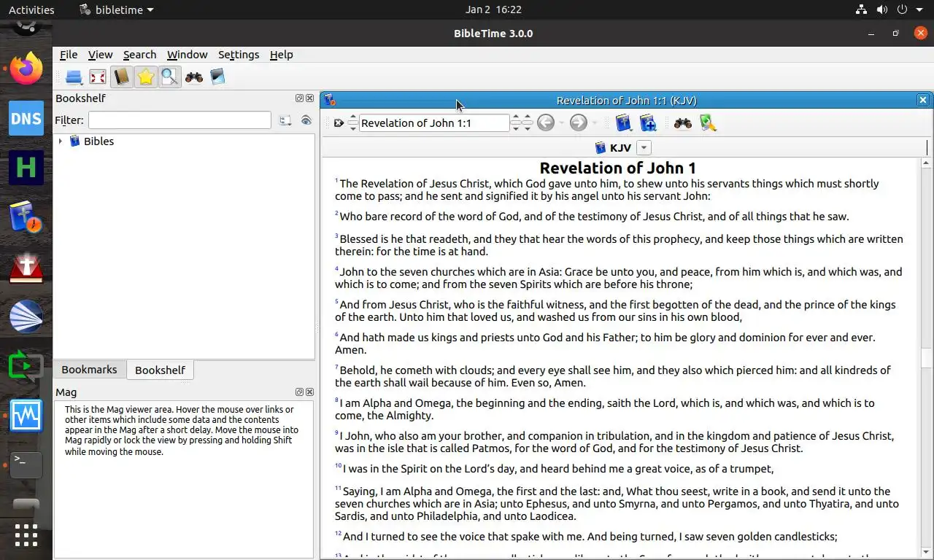The height and width of the screenshot is (560, 934).
Task: Open display settings icon in window toolbar
Action: point(708,123)
